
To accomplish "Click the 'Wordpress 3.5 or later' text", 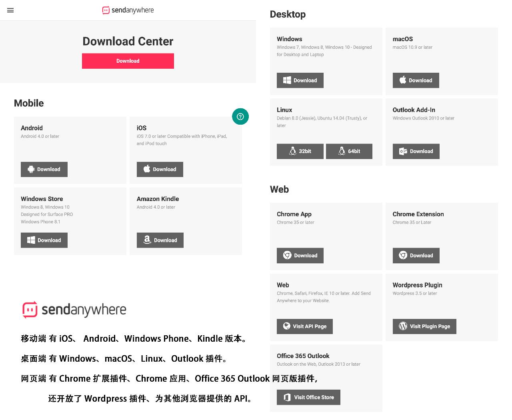I will (415, 293).
